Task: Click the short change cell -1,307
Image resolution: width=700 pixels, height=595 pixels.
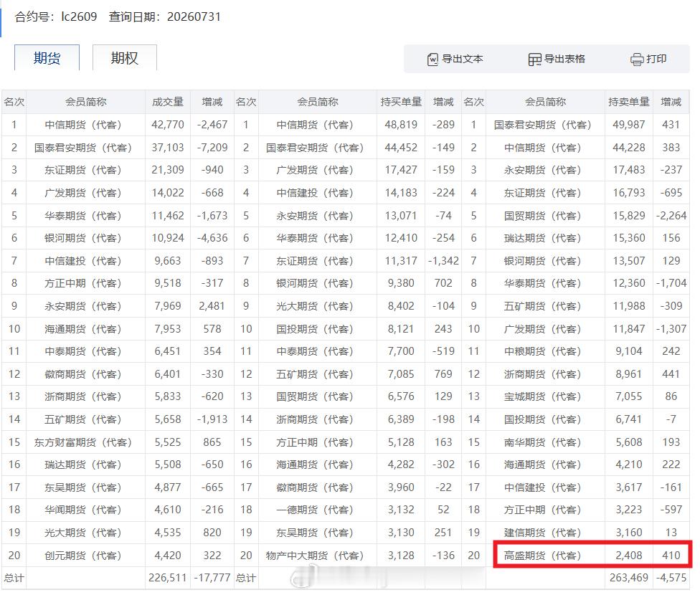Action: pyautogui.click(x=671, y=329)
